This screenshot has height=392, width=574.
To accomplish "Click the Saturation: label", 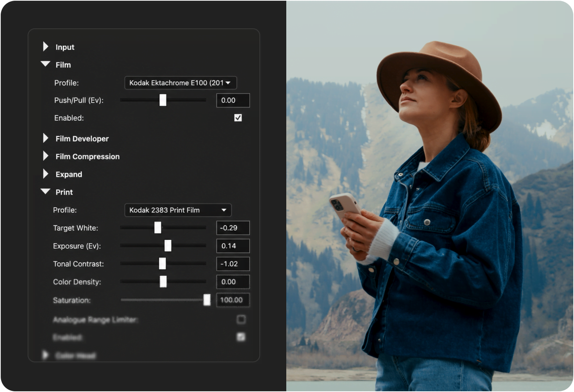I will click(72, 300).
